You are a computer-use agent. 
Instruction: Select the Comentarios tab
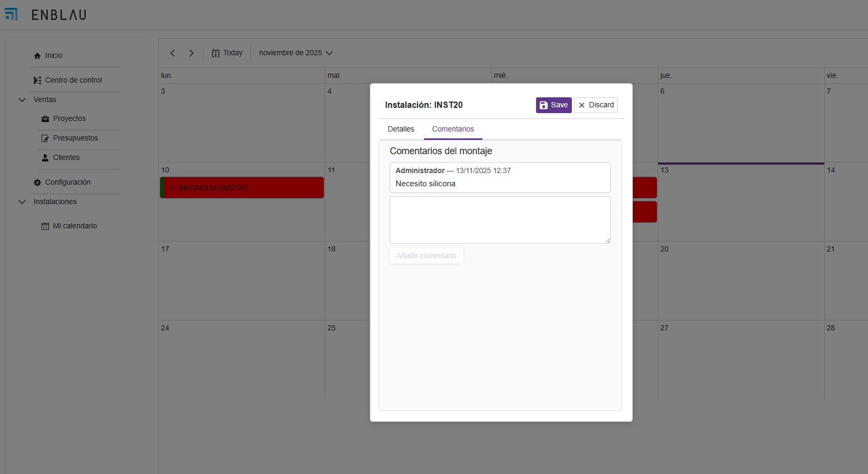click(453, 129)
